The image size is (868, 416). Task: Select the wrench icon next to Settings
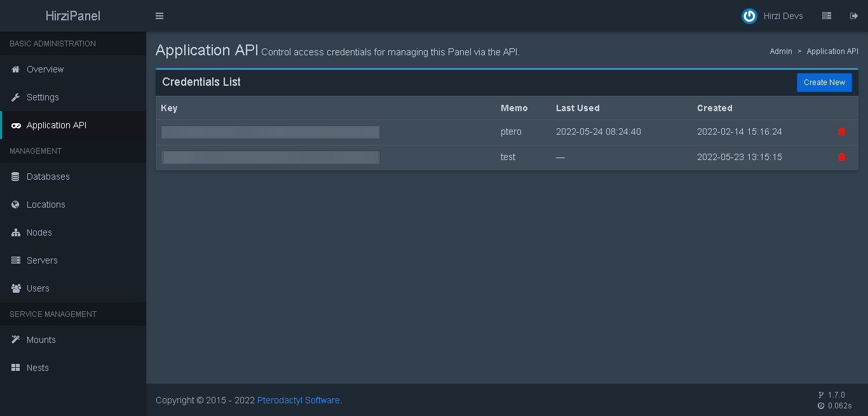click(15, 97)
